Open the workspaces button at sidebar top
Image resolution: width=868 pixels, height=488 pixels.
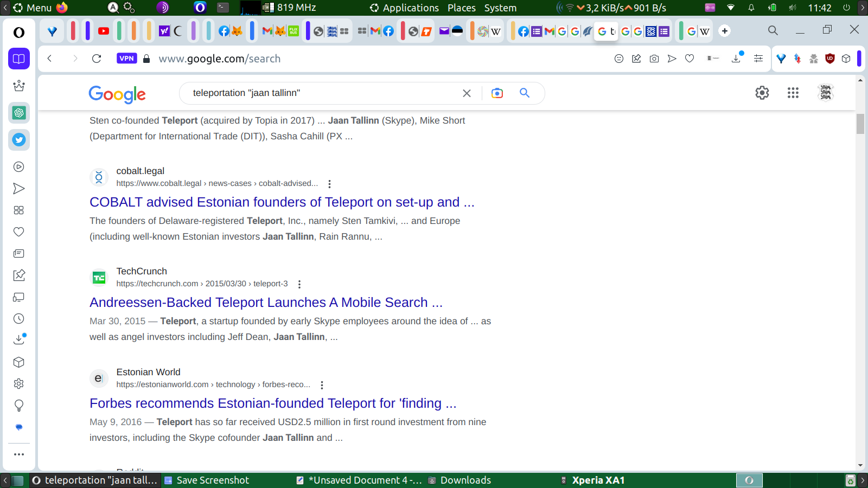click(x=19, y=59)
